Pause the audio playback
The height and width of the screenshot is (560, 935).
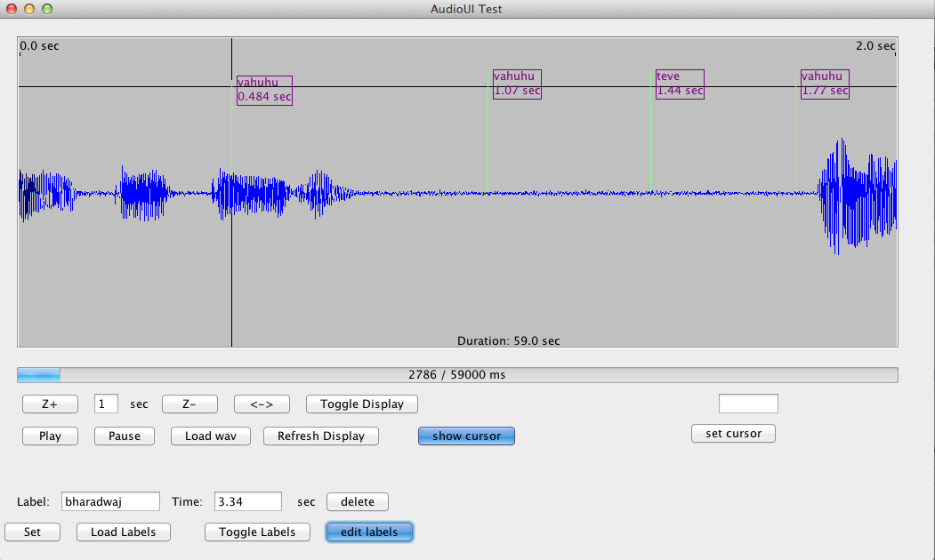pyautogui.click(x=125, y=436)
